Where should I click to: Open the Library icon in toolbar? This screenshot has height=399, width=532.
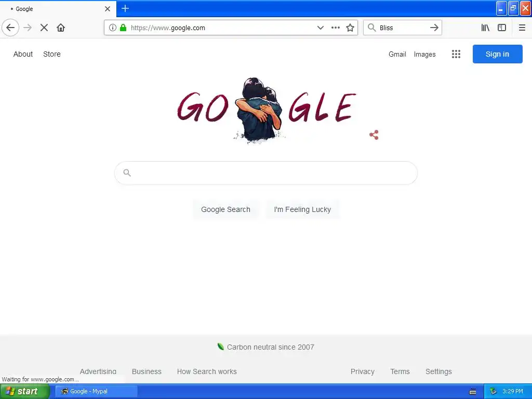485,28
